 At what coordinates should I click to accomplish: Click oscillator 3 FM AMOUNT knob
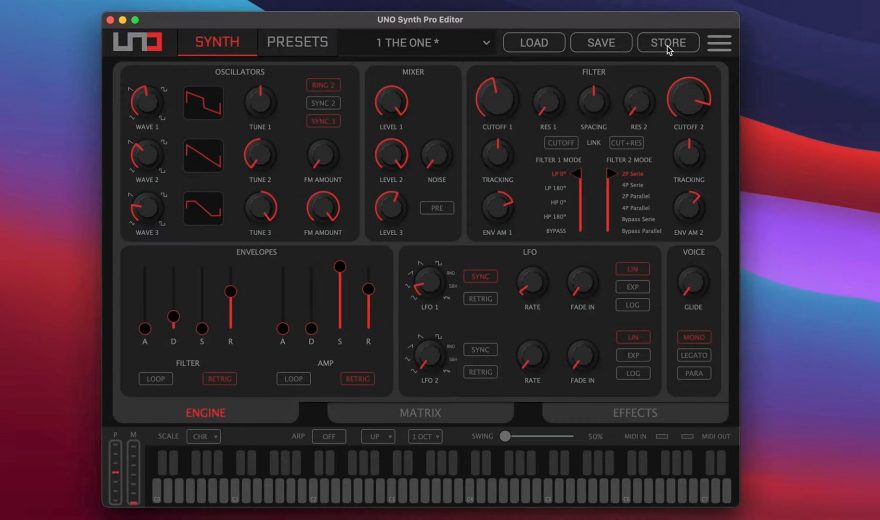[x=323, y=208]
